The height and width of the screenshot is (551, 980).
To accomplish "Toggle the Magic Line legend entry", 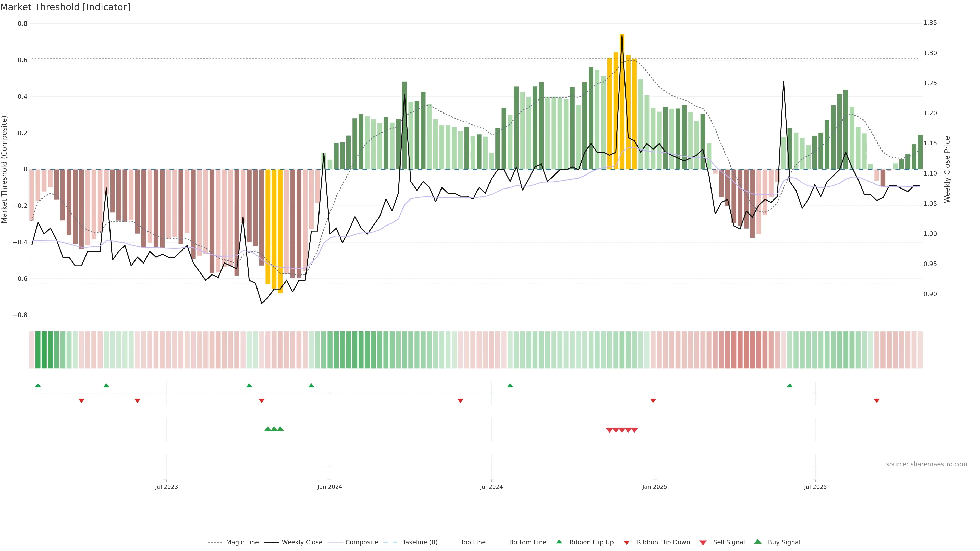I will [x=242, y=542].
